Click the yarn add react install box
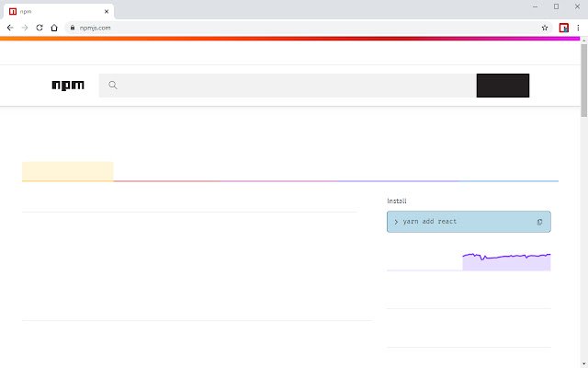This screenshot has height=368, width=588. point(469,222)
